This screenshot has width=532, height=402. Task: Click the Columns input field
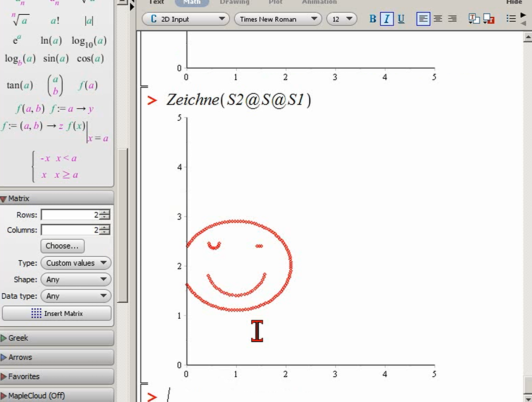[71, 230]
